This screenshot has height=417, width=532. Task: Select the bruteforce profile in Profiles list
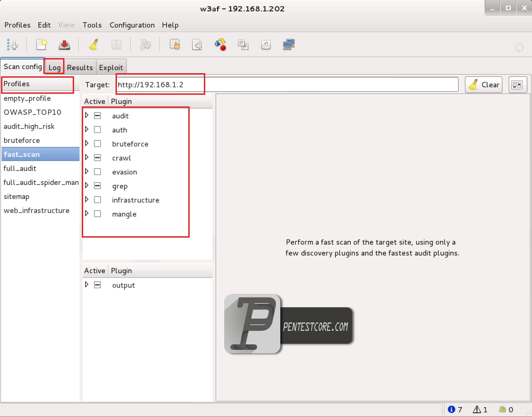40,140
